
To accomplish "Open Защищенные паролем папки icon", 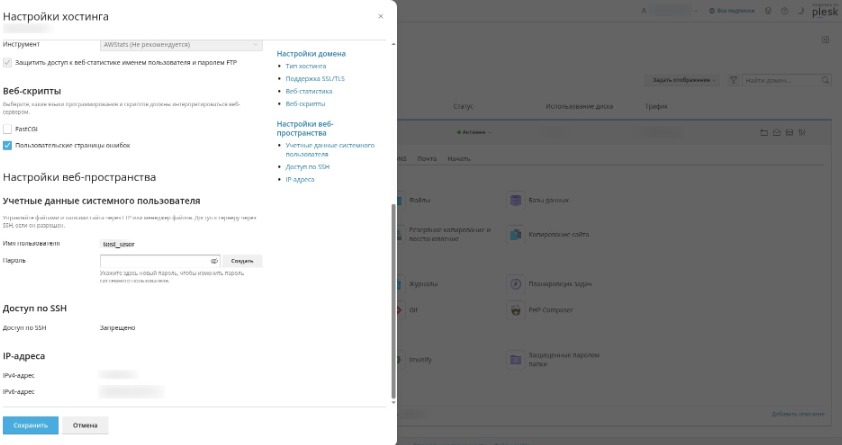I will click(516, 359).
